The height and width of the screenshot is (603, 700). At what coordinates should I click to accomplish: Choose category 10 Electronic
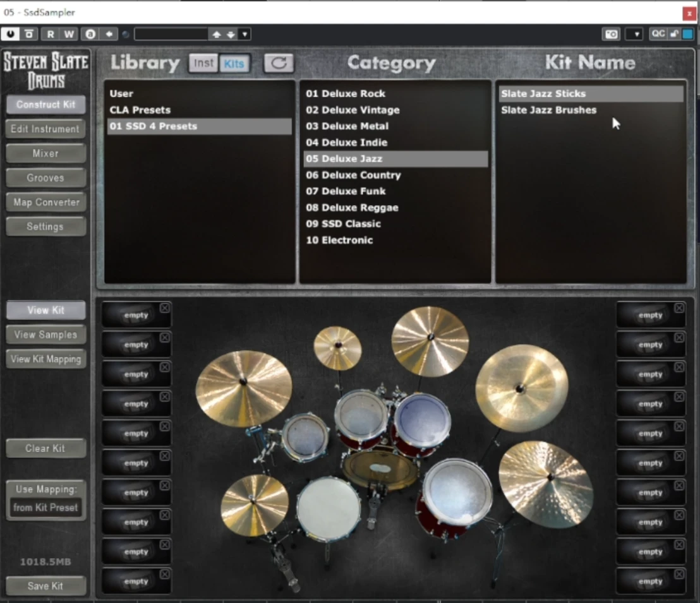pos(395,240)
